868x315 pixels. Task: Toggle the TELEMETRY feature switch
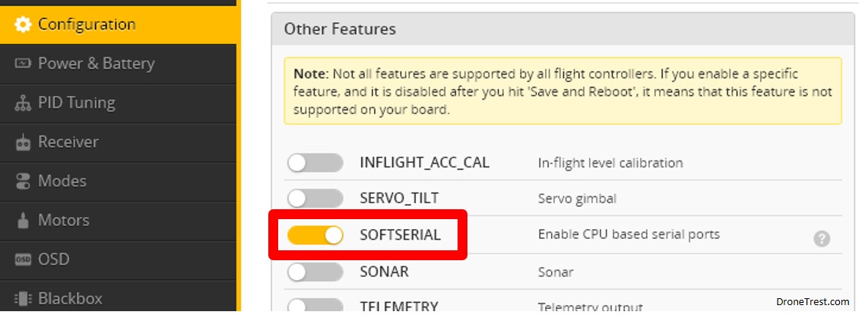[315, 306]
